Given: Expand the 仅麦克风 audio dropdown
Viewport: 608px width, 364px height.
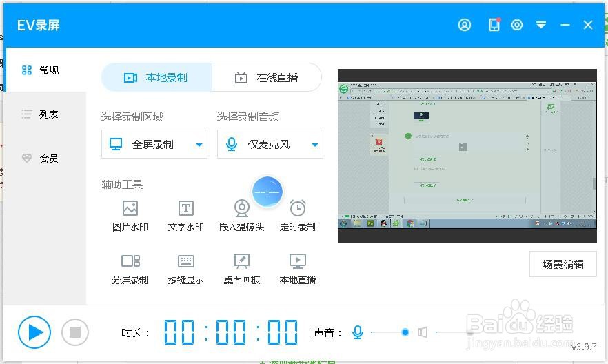Looking at the screenshot, I should (x=270, y=144).
